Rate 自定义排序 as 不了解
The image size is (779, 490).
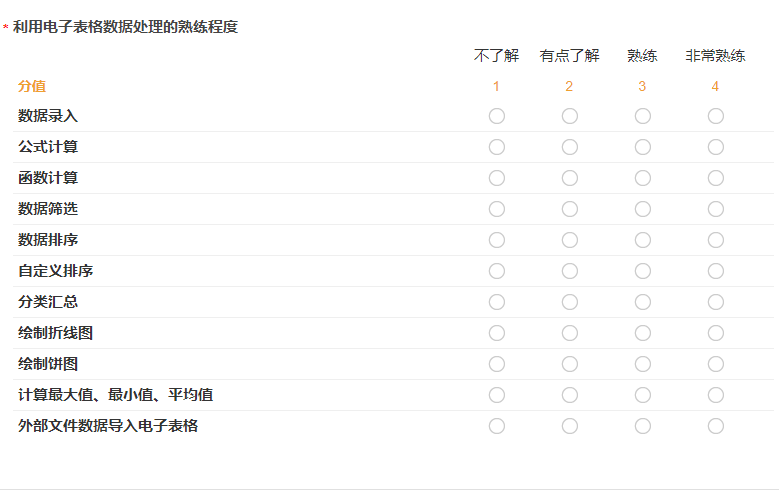pos(497,271)
